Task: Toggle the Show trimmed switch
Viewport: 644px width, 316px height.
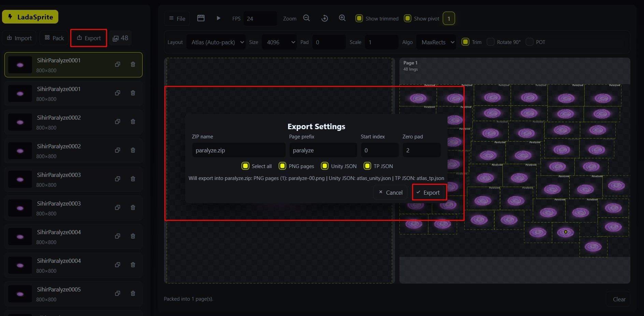Action: [x=359, y=18]
